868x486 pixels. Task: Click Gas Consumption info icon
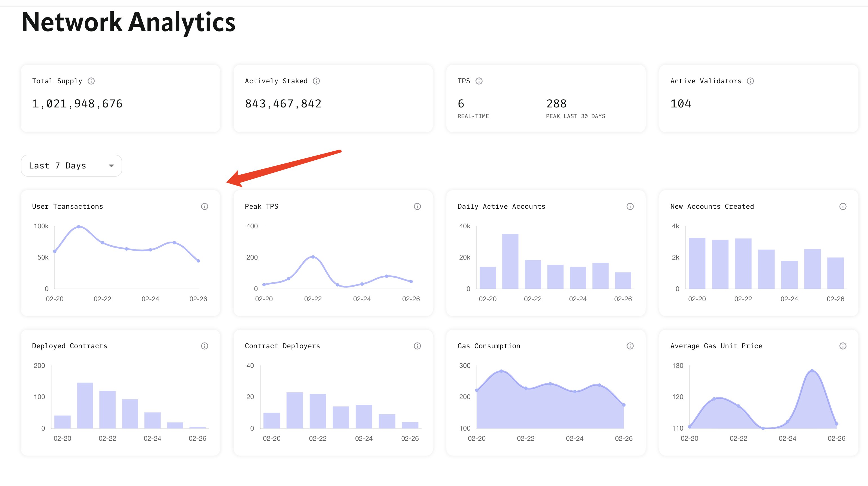pyautogui.click(x=630, y=346)
